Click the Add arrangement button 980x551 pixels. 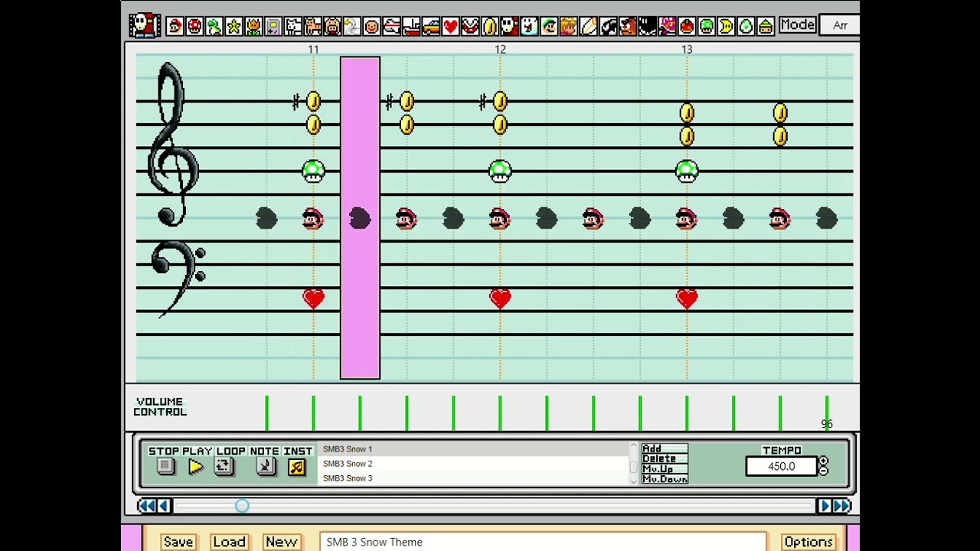coord(665,448)
